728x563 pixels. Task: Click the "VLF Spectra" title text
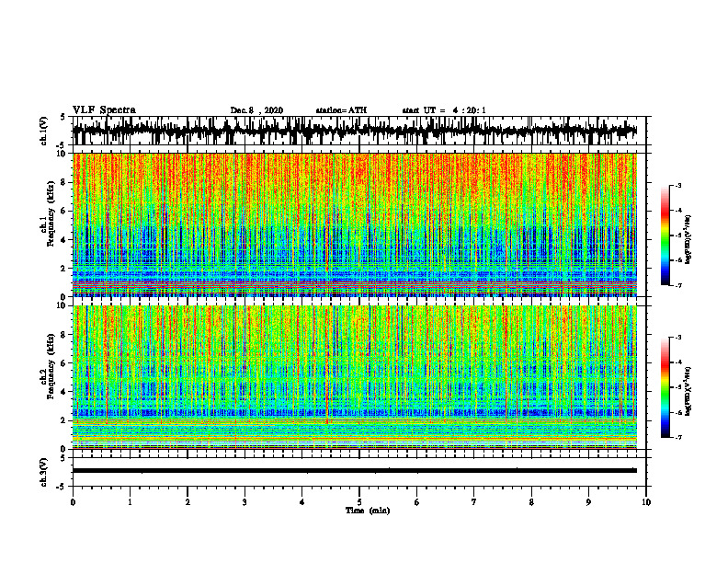pos(104,110)
